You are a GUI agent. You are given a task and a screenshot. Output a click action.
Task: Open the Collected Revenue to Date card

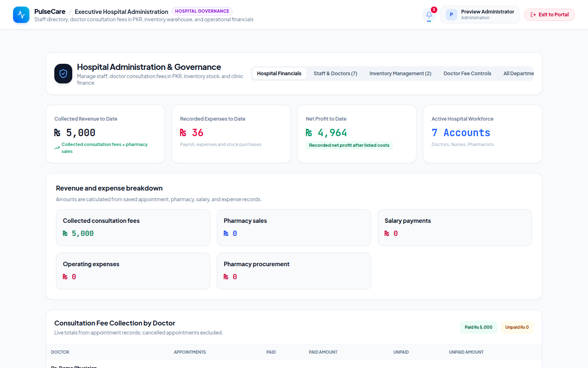105,134
